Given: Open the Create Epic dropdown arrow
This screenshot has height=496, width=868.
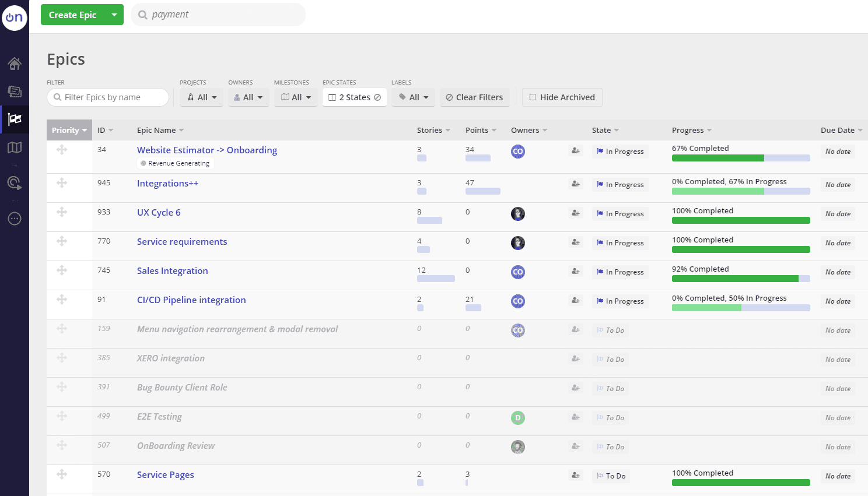Looking at the screenshot, I should pyautogui.click(x=114, y=15).
